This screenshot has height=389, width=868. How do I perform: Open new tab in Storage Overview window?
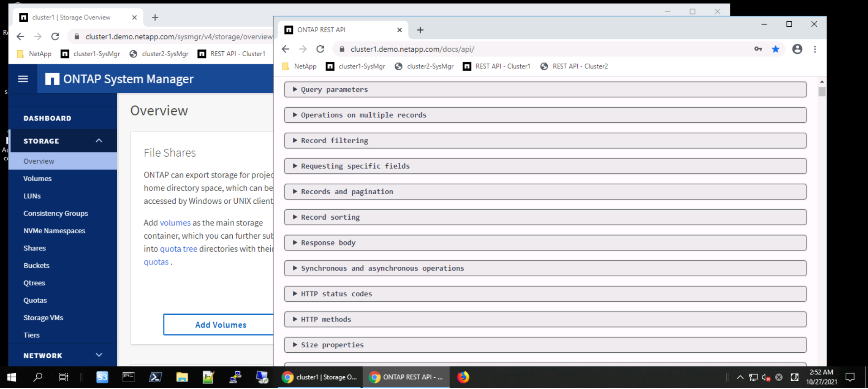pyautogui.click(x=155, y=17)
